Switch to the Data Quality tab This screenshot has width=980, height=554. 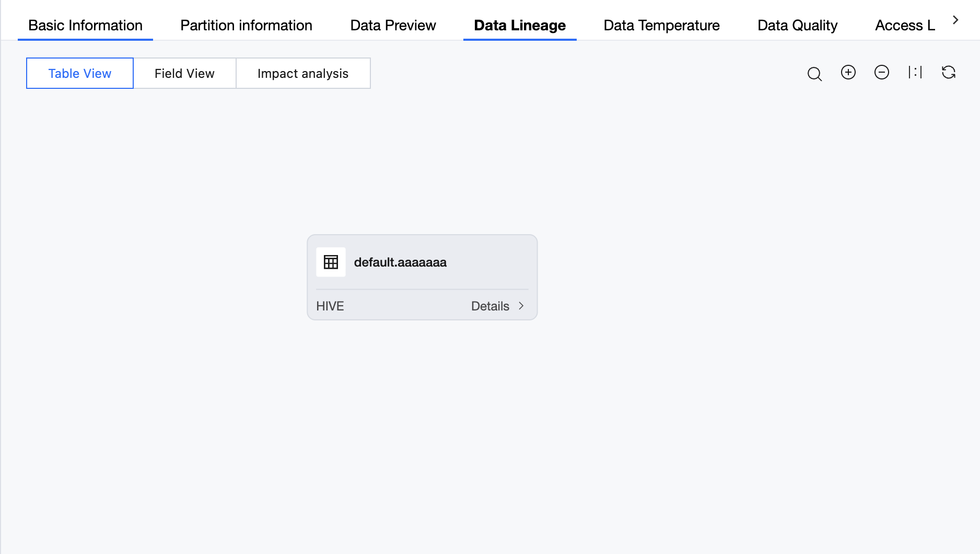point(797,25)
